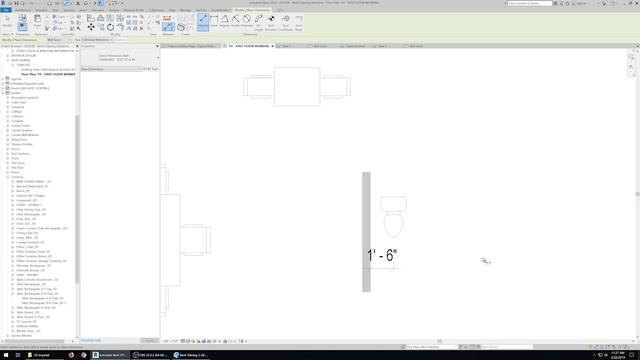Click the 1' - 6" dimension text
Image resolution: width=640 pixels, height=360 pixels.
click(382, 256)
